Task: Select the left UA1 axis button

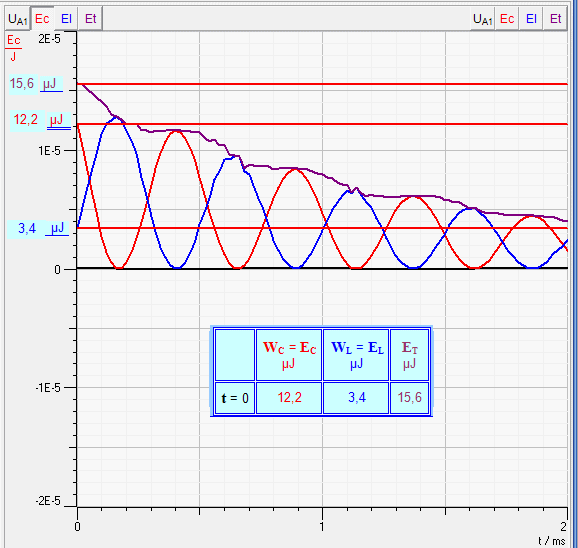Action: pos(17,19)
